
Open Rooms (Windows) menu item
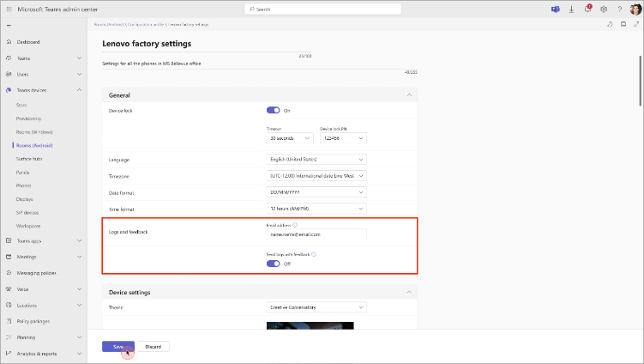(34, 132)
